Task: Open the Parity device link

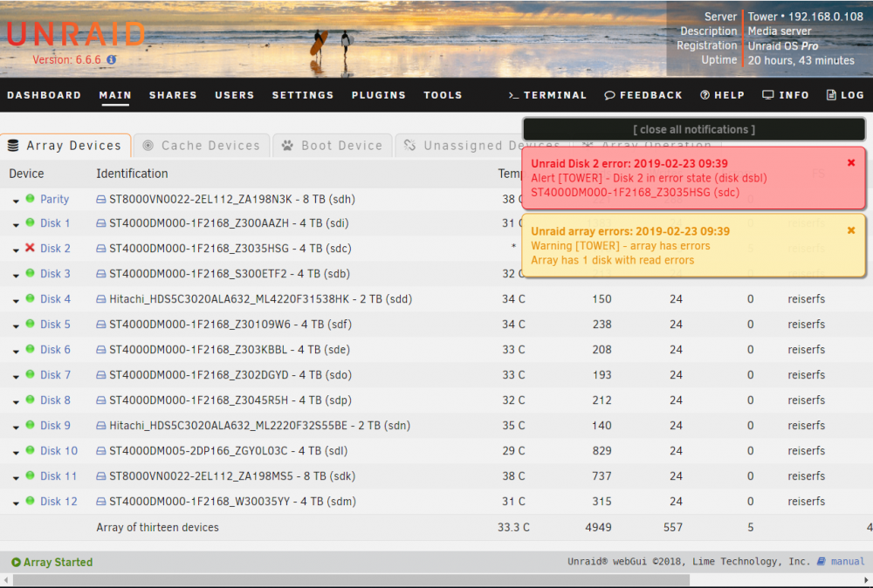Action: tap(54, 199)
